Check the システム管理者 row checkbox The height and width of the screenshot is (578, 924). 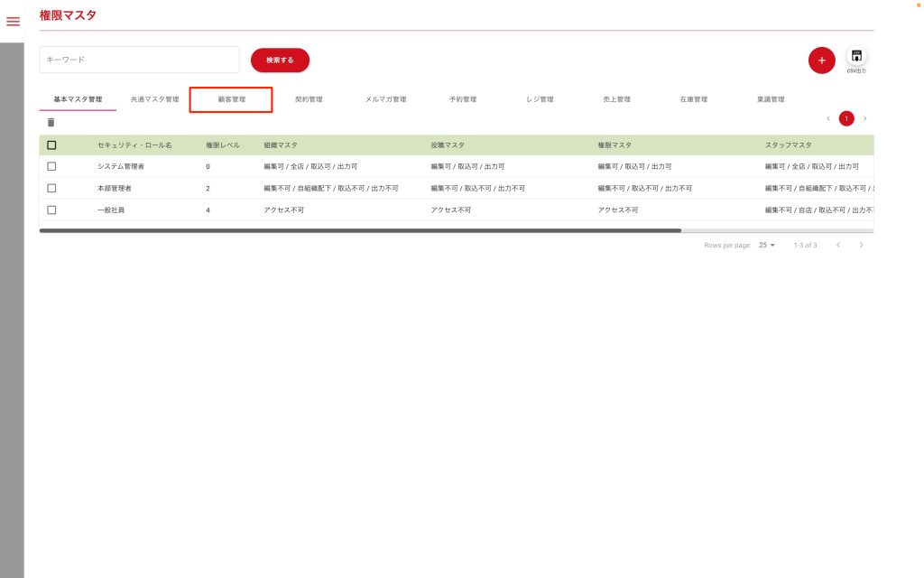51,166
